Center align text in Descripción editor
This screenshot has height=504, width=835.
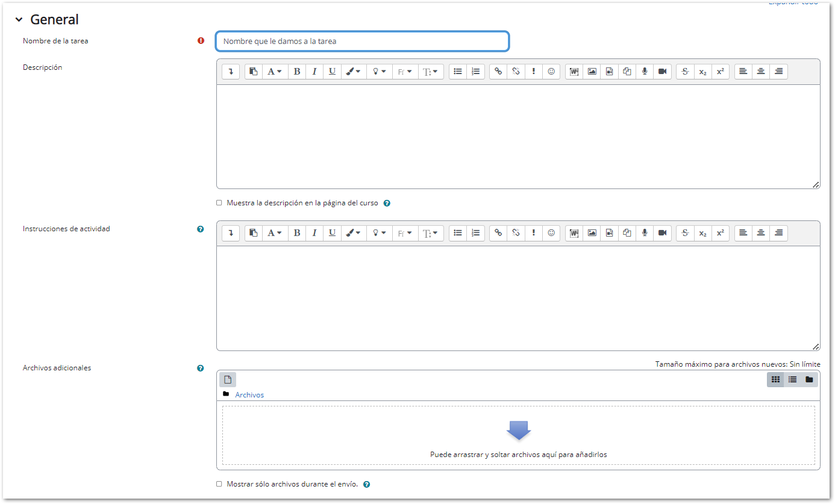click(x=761, y=72)
